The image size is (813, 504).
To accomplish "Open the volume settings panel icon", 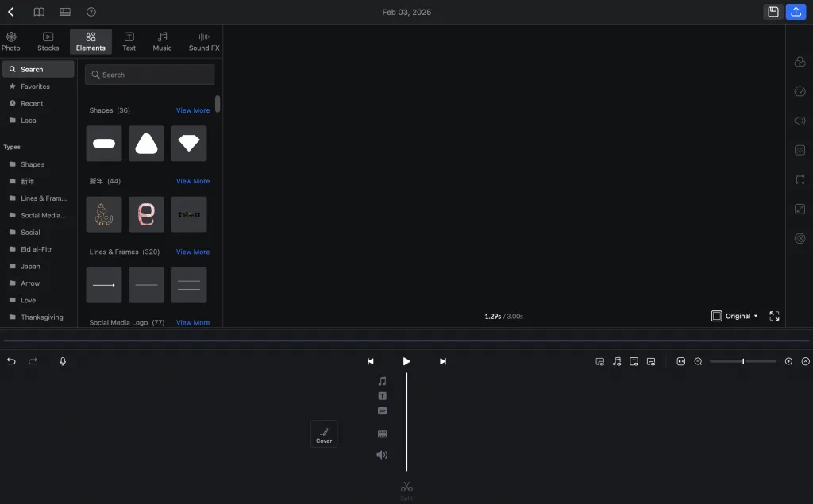I will point(800,121).
